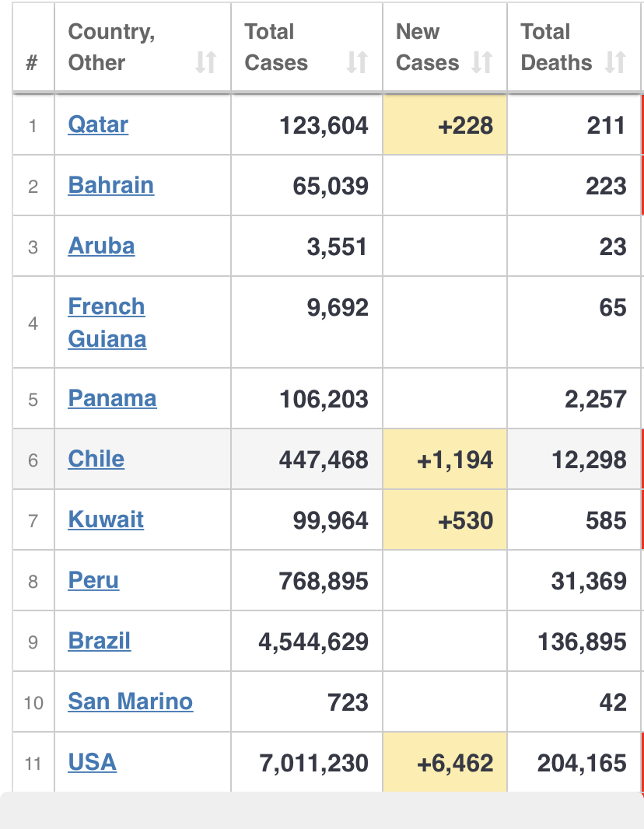Click the # rank column header
The image size is (644, 829).
pos(33,63)
